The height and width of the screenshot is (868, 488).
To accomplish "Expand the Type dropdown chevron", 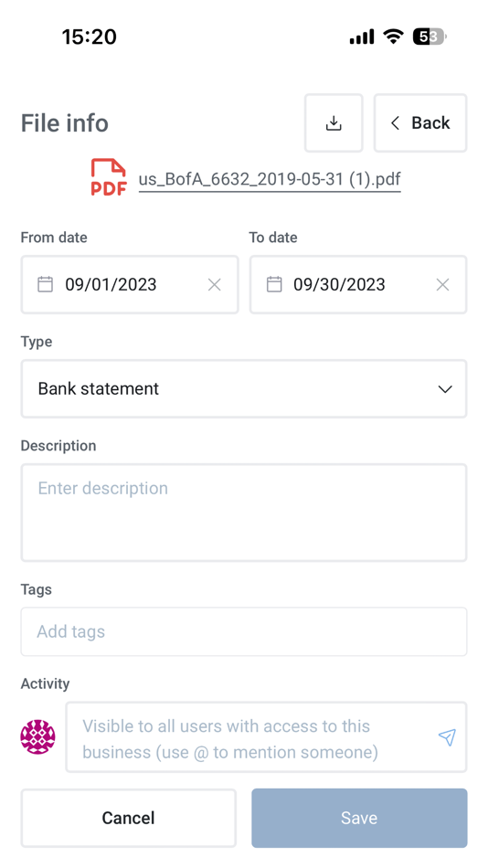I will point(445,389).
